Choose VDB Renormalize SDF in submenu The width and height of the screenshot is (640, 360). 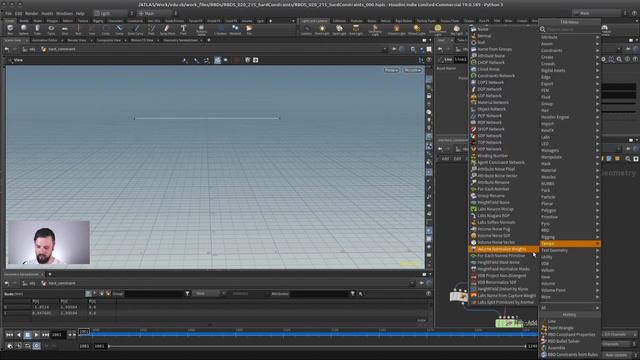(x=504, y=282)
